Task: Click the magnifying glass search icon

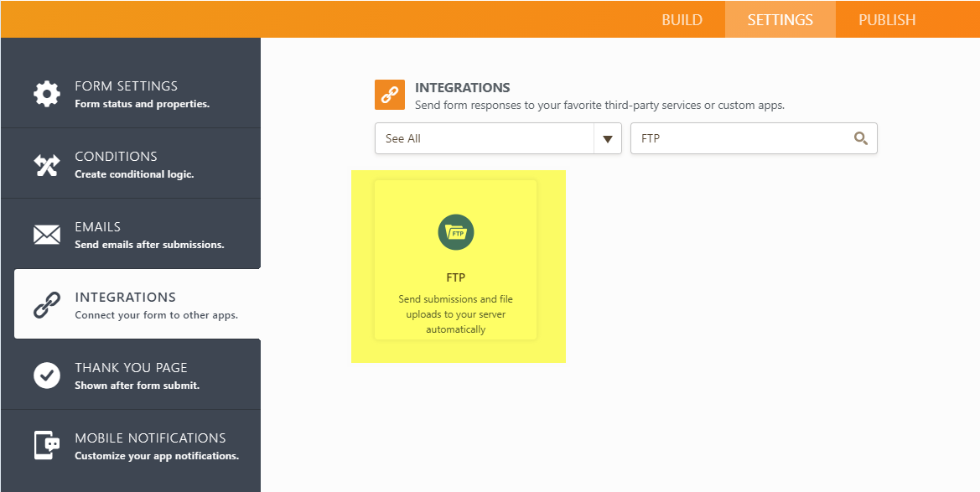Action: [860, 138]
